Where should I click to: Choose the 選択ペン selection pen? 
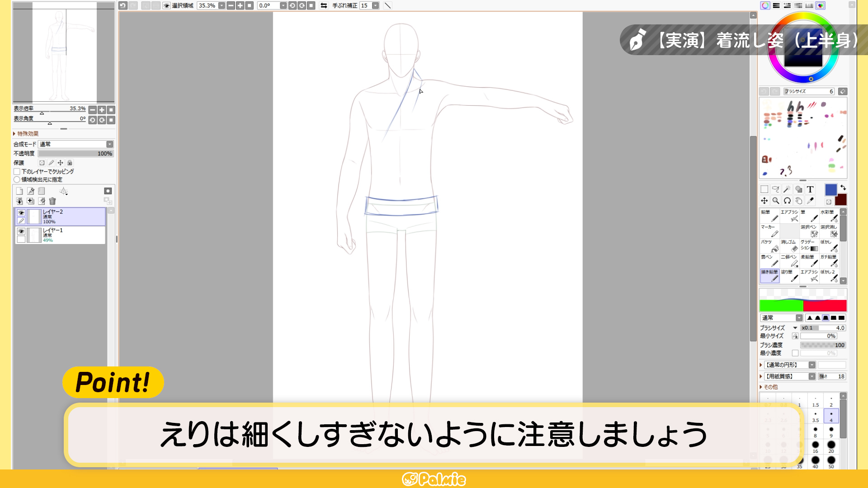click(x=810, y=230)
